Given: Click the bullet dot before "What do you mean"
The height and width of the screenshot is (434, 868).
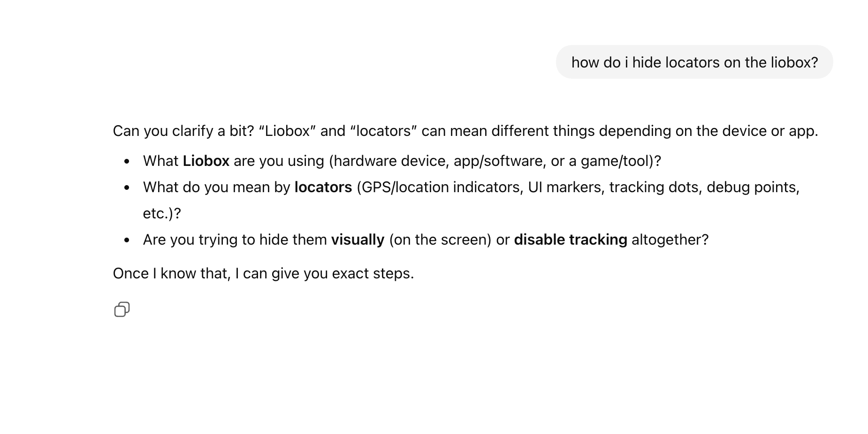Looking at the screenshot, I should point(127,188).
